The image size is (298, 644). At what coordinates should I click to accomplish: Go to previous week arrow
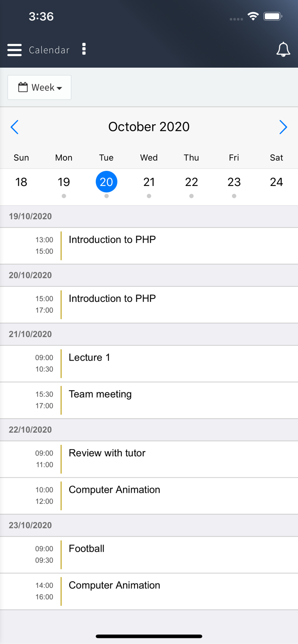point(15,127)
